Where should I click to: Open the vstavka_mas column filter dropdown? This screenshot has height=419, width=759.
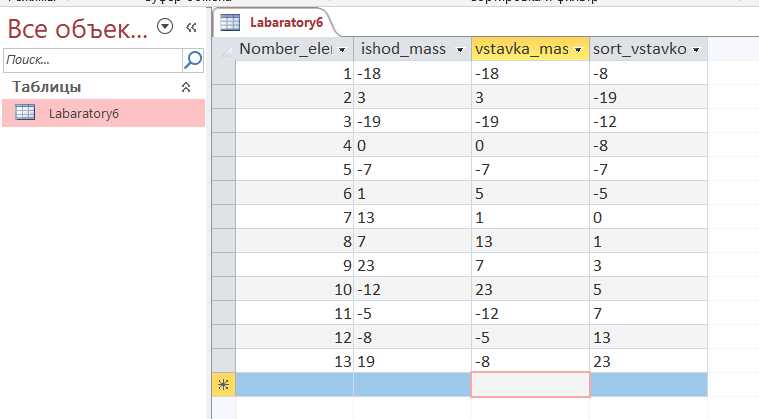coord(578,49)
